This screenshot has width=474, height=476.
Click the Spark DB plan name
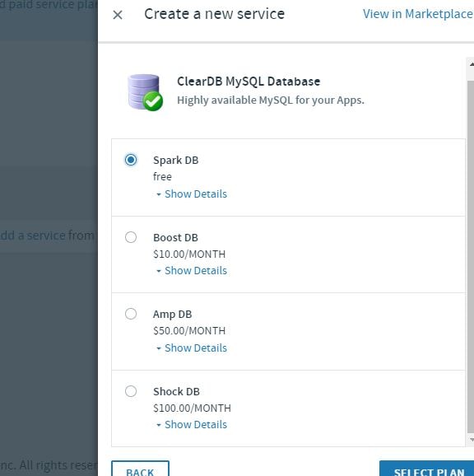pos(175,160)
